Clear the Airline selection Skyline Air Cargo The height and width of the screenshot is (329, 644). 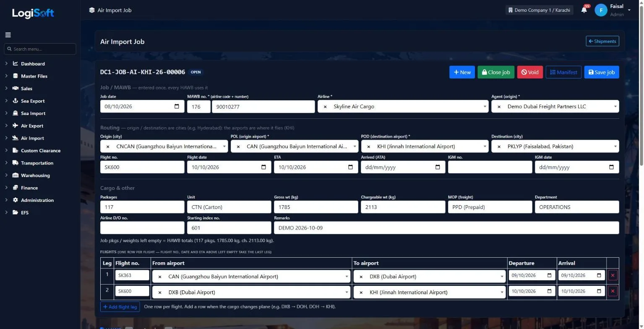(x=325, y=107)
